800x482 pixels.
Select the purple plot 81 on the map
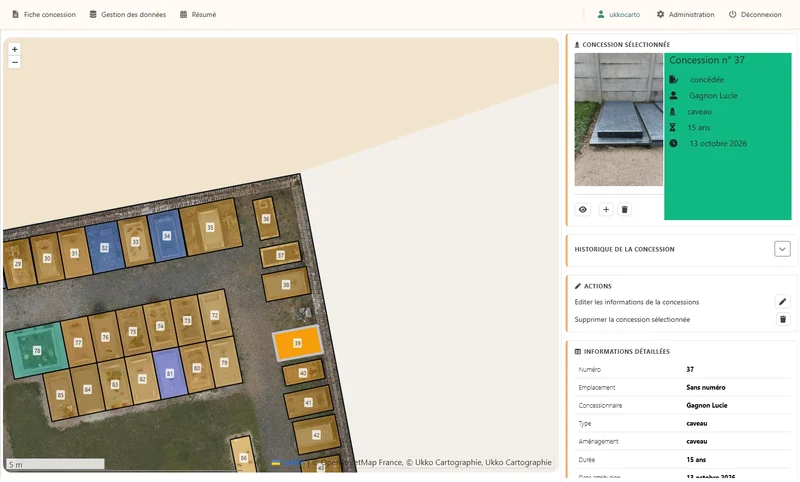[170, 373]
